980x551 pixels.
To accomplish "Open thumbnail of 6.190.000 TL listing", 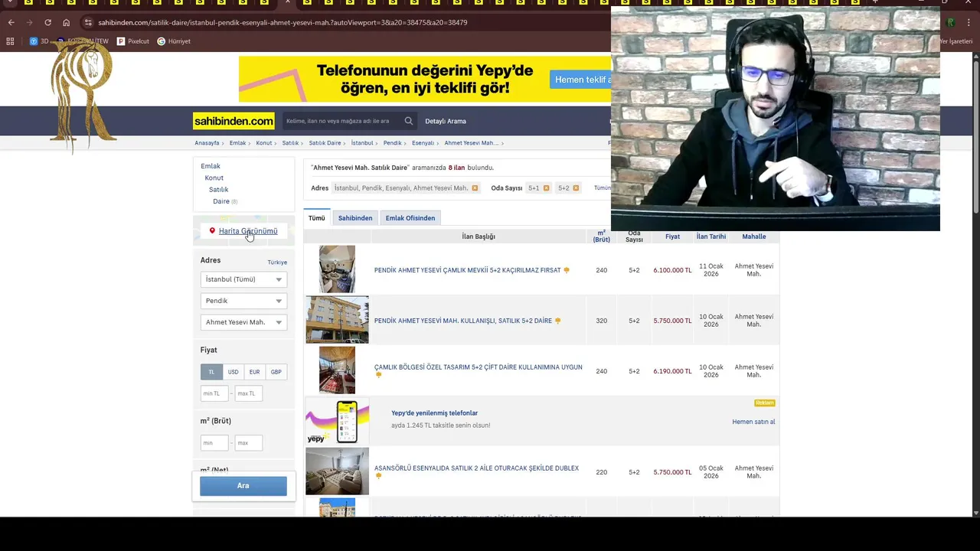I will 337,370.
